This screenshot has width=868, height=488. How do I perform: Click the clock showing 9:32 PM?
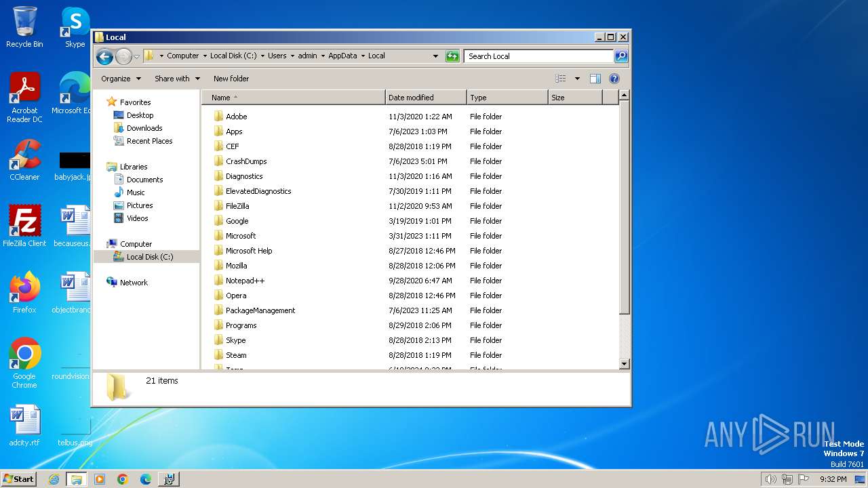pos(833,479)
